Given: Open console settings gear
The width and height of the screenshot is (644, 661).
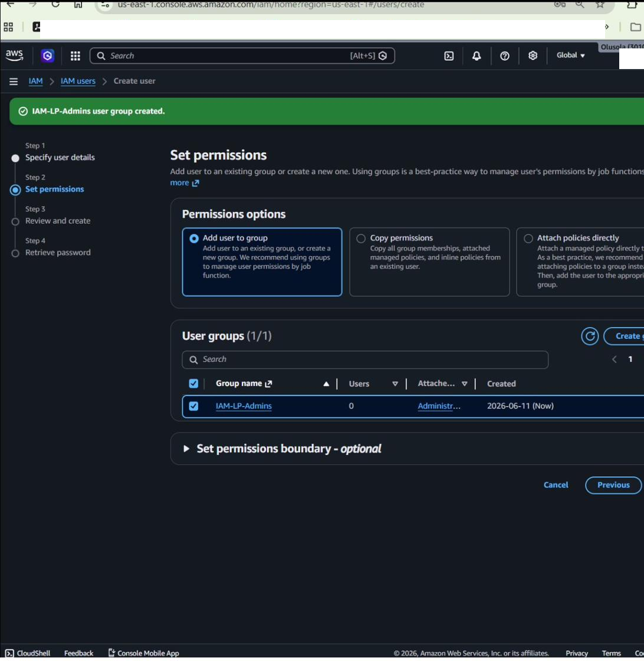Looking at the screenshot, I should point(533,55).
